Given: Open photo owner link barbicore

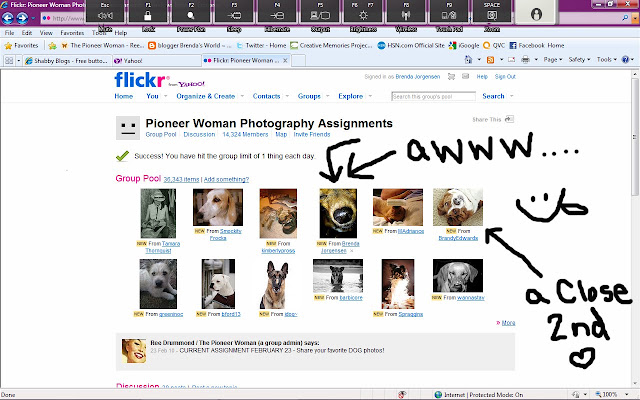Looking at the screenshot, I should pos(351,298).
